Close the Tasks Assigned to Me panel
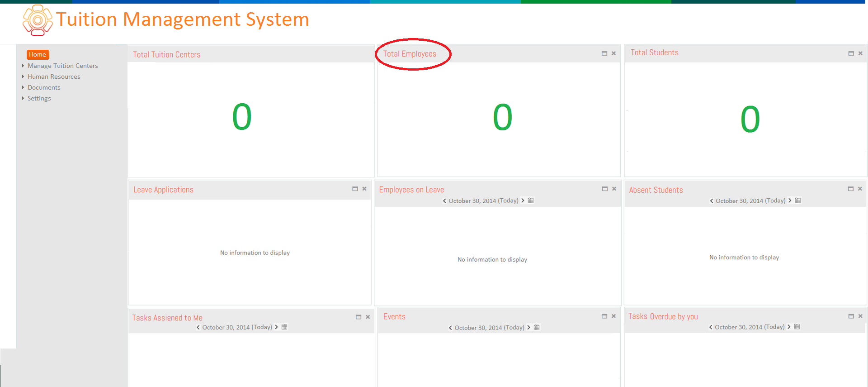868x387 pixels. pos(368,317)
